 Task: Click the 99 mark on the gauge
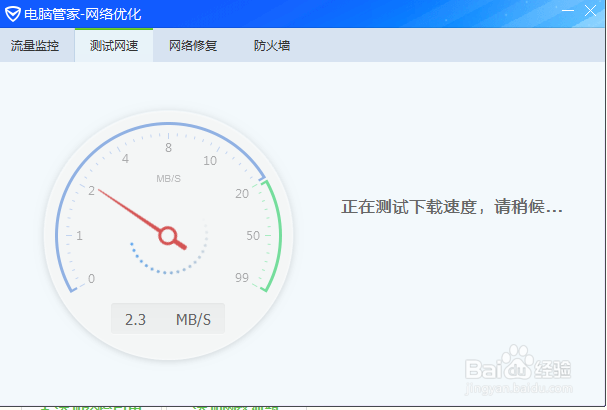242,278
